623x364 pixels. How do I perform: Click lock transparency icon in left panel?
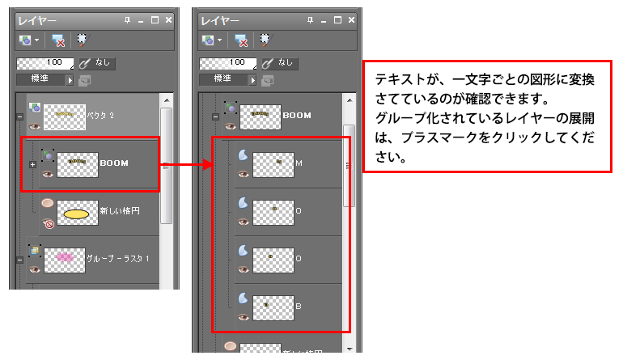(85, 81)
